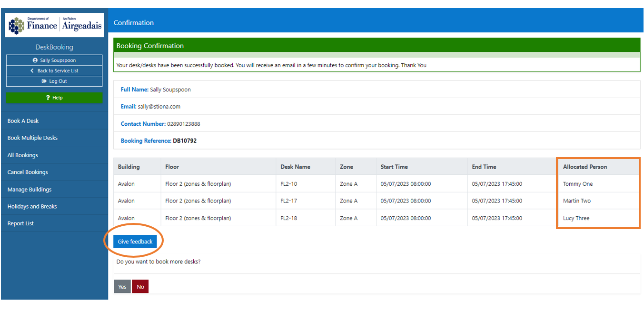
Task: Open Cancel Bookings menu item
Action: tap(54, 172)
